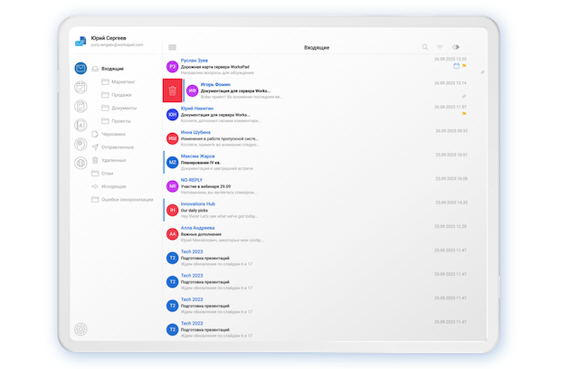The image size is (588, 369).
Task: Click the ИШ avatar of Инна Шубина
Action: [x=172, y=138]
